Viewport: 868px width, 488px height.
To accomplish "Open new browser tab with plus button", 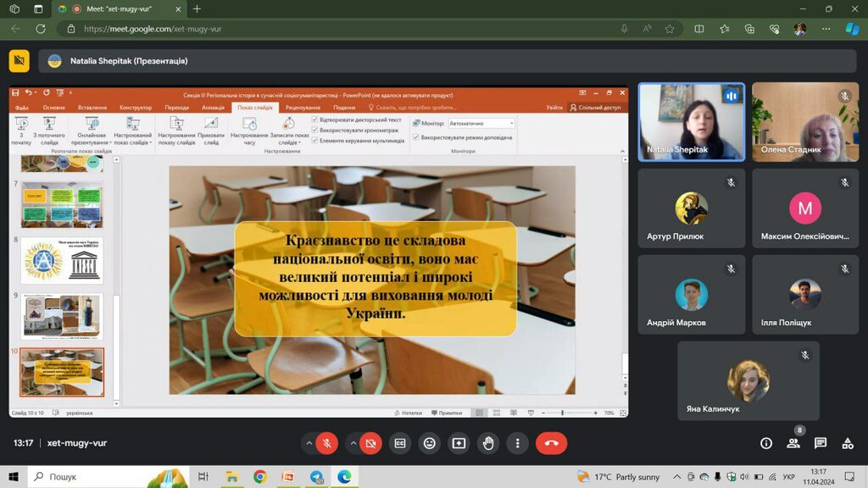I will (x=198, y=8).
